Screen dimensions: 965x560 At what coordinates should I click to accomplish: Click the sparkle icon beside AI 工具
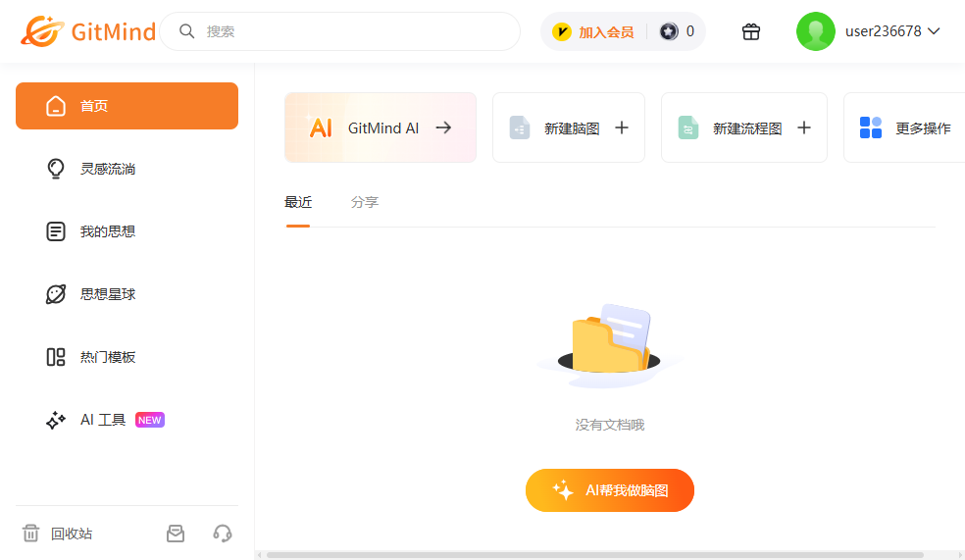point(55,420)
